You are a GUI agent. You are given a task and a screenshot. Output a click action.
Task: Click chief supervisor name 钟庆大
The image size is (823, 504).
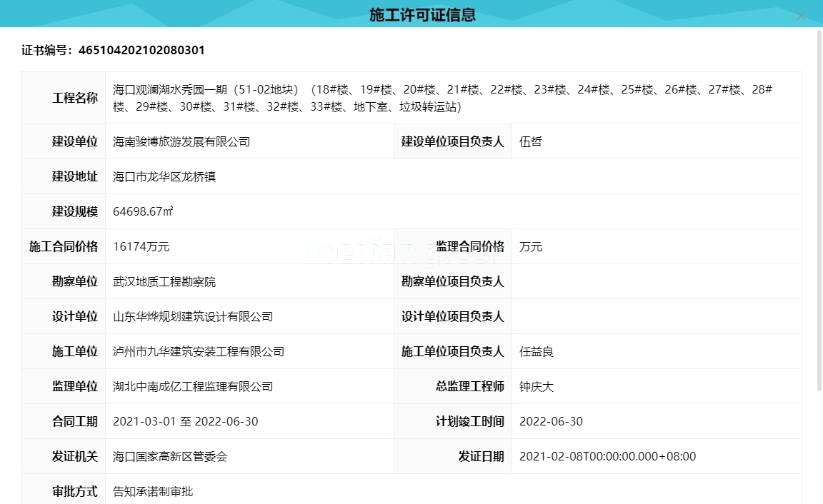pos(538,386)
